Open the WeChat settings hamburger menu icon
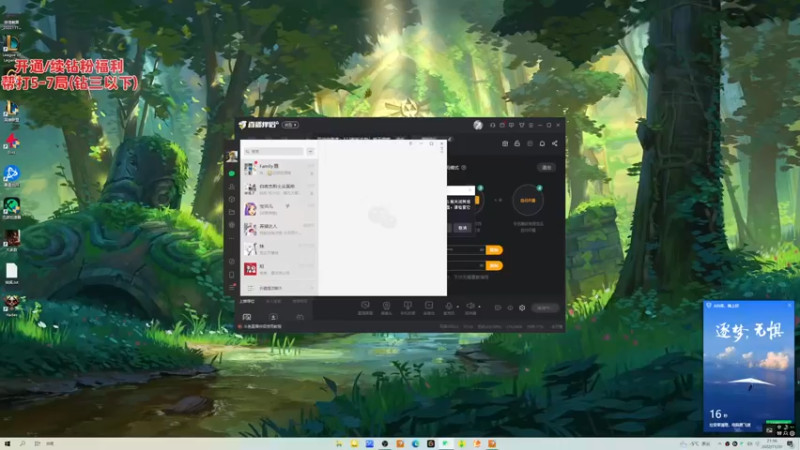Image resolution: width=800 pixels, height=450 pixels. point(232,288)
